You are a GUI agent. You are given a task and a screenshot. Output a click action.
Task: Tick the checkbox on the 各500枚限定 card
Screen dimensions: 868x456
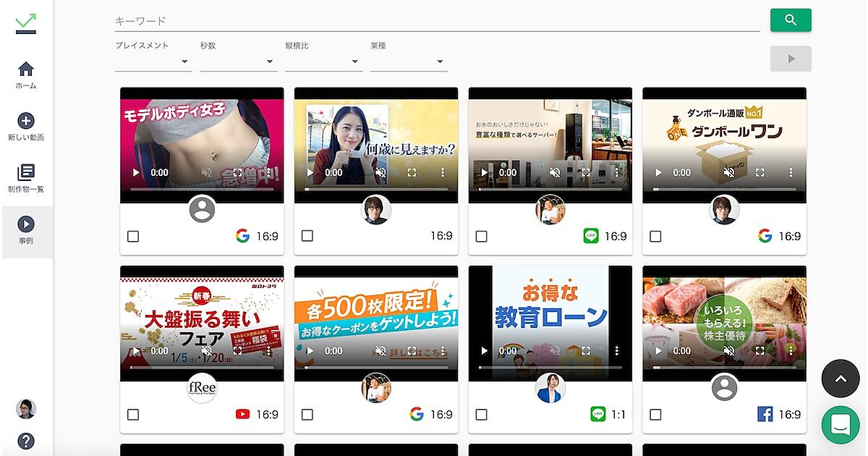tap(307, 415)
